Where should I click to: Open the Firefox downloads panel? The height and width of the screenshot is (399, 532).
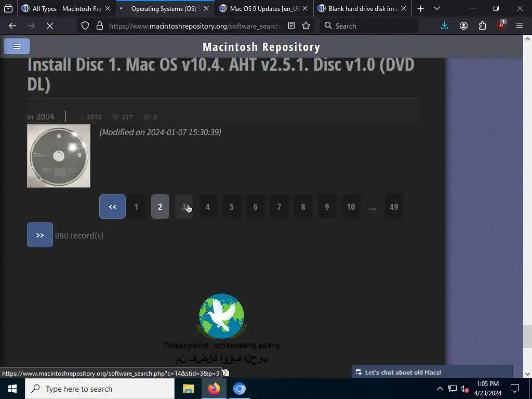[x=445, y=26]
